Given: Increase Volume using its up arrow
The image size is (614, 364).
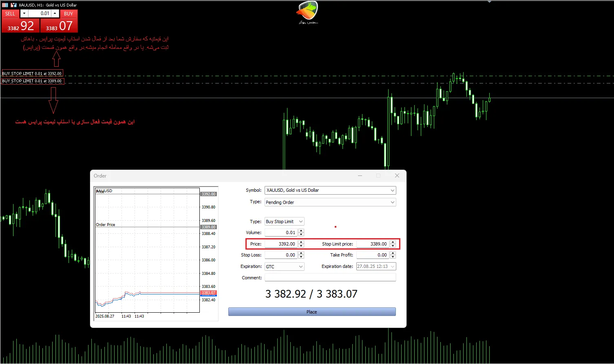Looking at the screenshot, I should (x=301, y=230).
